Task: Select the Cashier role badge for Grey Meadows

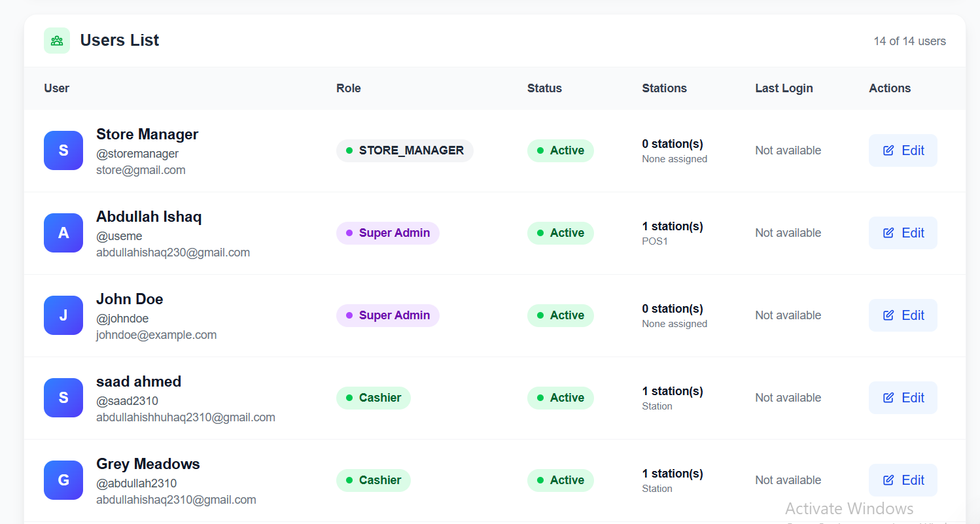Action: coord(373,480)
